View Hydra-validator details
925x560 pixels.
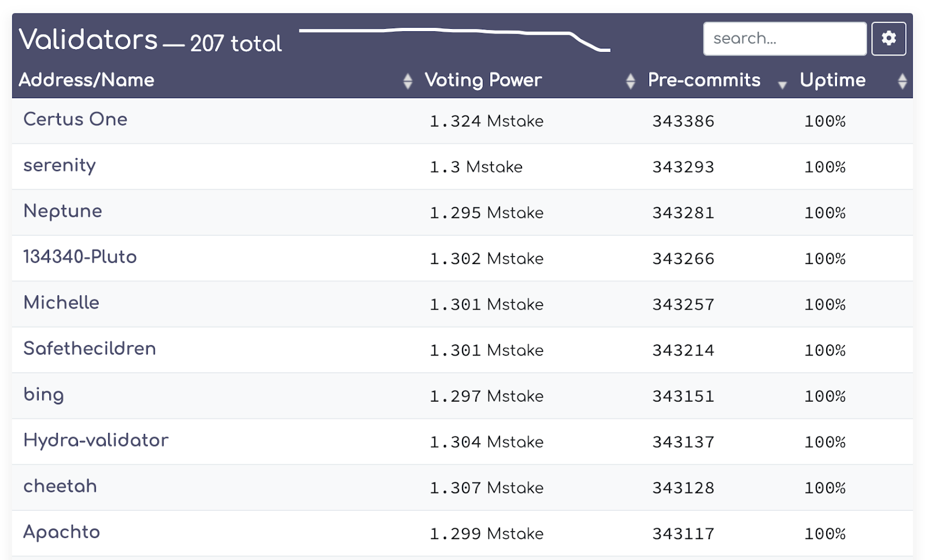coord(96,440)
